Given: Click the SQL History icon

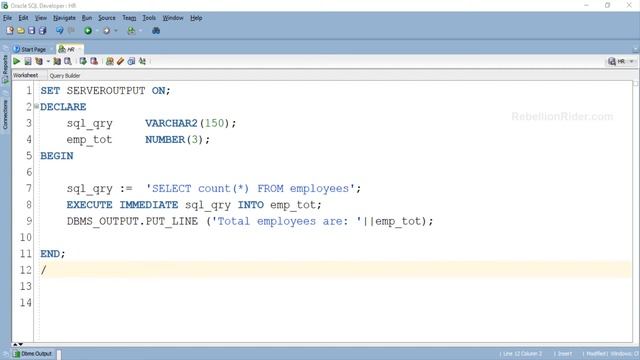Looking at the screenshot, I should (131, 61).
